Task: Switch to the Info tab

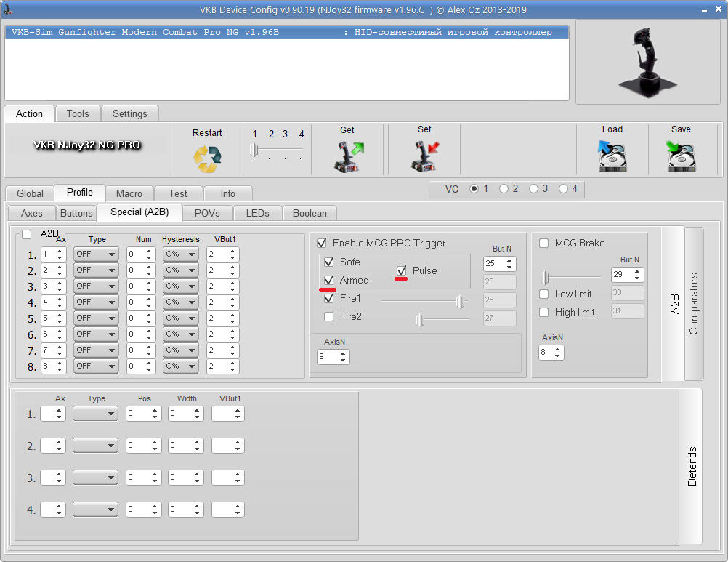Action: pos(228,193)
